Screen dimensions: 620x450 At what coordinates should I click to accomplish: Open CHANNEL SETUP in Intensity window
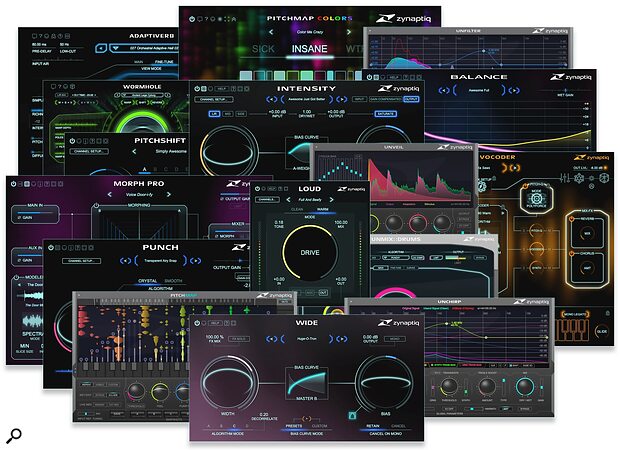tap(216, 99)
